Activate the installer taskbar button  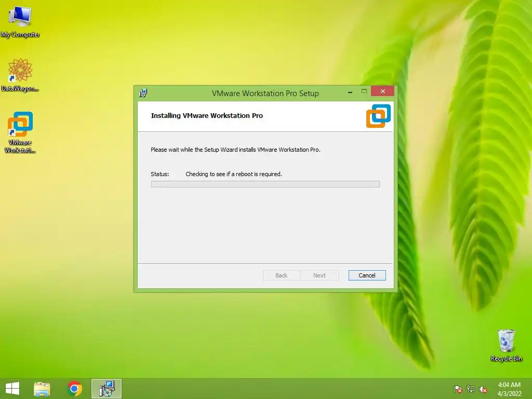pos(107,389)
